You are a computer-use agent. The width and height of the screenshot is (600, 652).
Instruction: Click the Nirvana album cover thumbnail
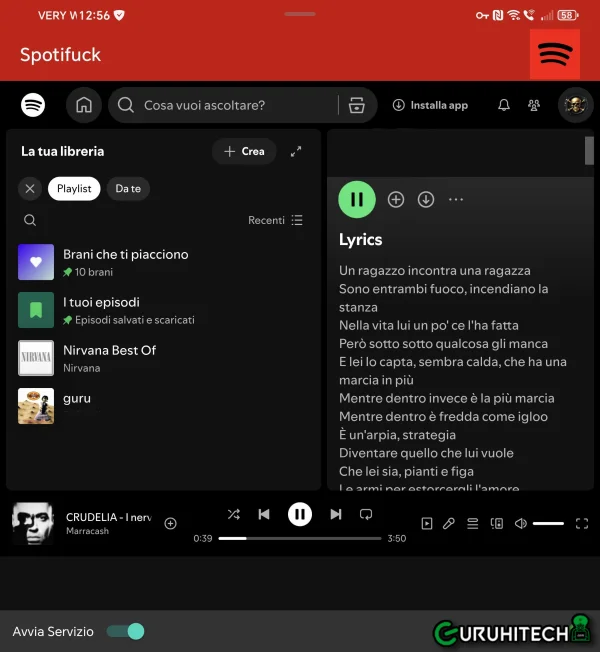pos(36,358)
